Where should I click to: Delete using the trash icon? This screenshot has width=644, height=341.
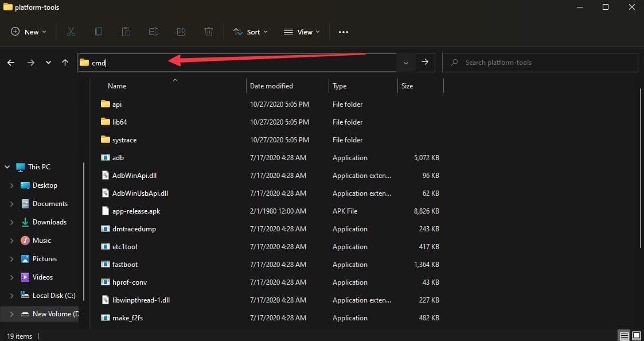click(208, 32)
